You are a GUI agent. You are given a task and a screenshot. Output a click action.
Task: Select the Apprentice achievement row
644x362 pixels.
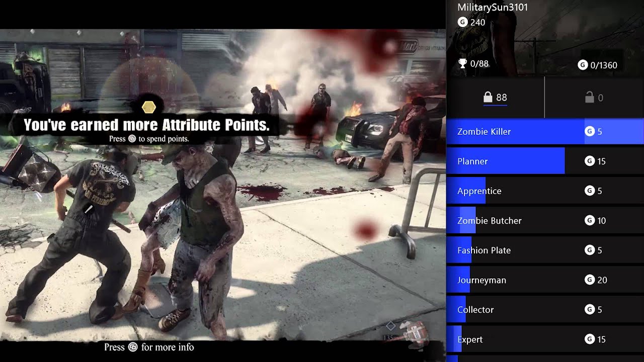pyautogui.click(x=545, y=191)
